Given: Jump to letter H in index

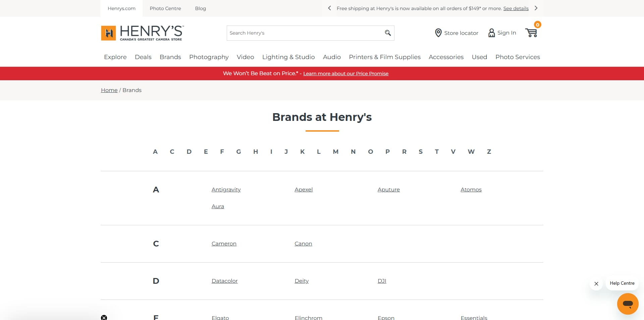Looking at the screenshot, I should (256, 152).
